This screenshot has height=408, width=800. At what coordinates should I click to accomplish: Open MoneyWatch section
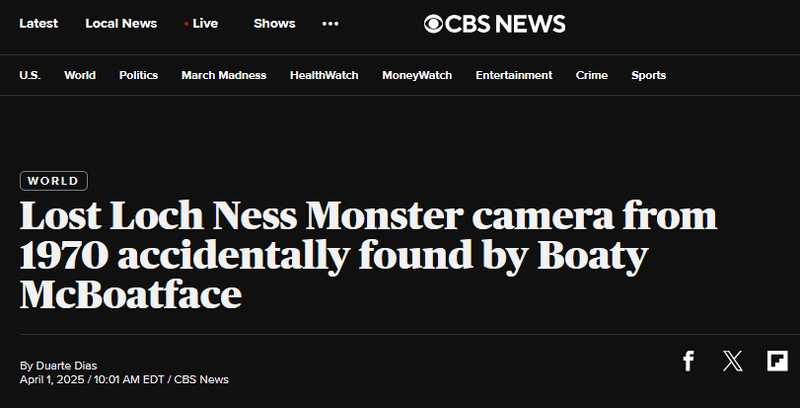[417, 75]
